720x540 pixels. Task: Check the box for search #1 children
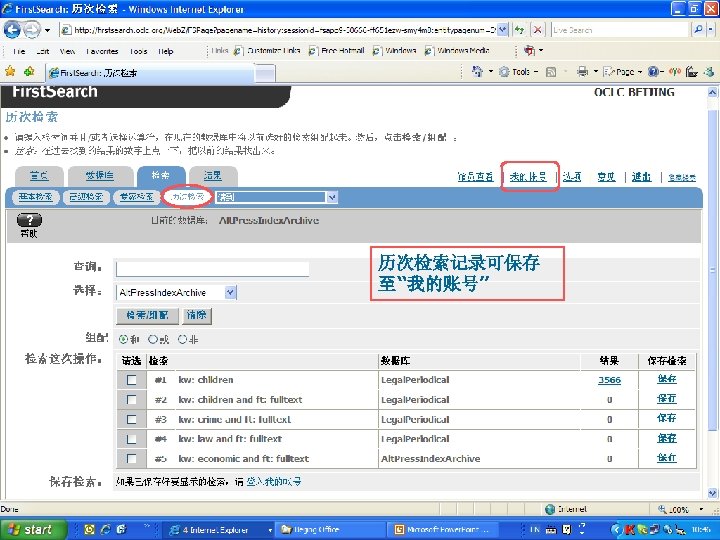coord(131,380)
